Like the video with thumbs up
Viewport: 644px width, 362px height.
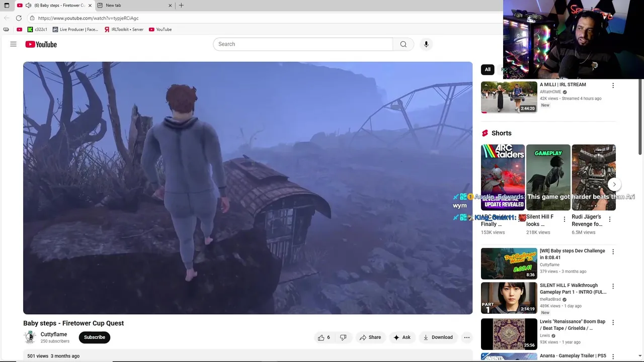(324, 337)
